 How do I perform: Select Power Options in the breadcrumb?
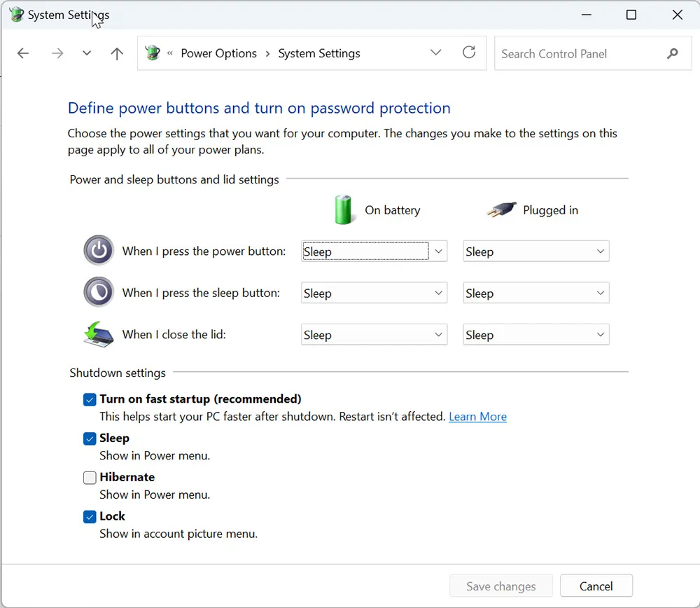click(x=219, y=53)
